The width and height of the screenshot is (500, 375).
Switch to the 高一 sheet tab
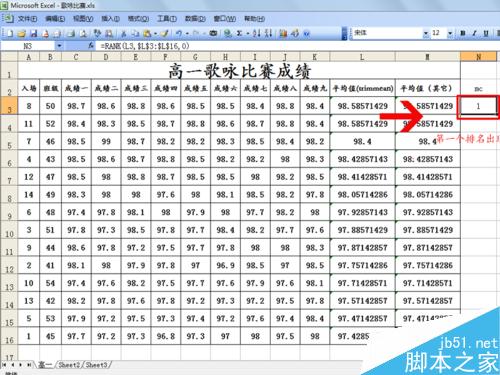tap(45, 365)
